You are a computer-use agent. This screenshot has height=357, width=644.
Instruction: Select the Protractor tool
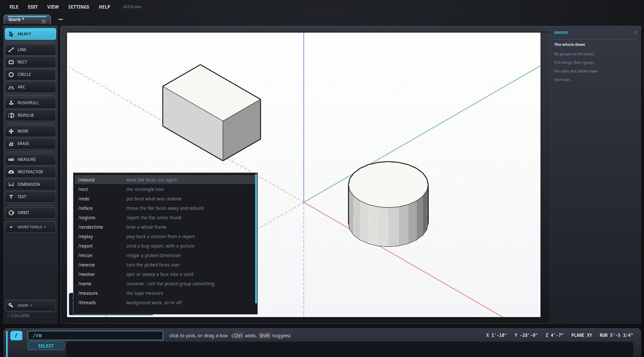31,172
